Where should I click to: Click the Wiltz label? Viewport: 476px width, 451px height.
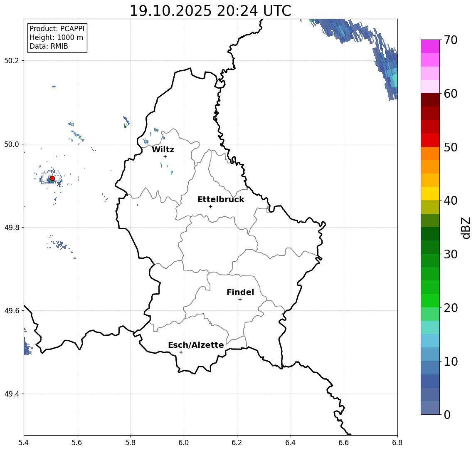point(163,149)
